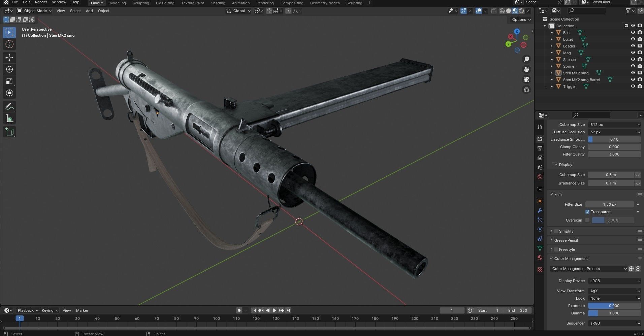Switch to the UV Editing workspace tab
The height and width of the screenshot is (336, 644).
pos(165,3)
